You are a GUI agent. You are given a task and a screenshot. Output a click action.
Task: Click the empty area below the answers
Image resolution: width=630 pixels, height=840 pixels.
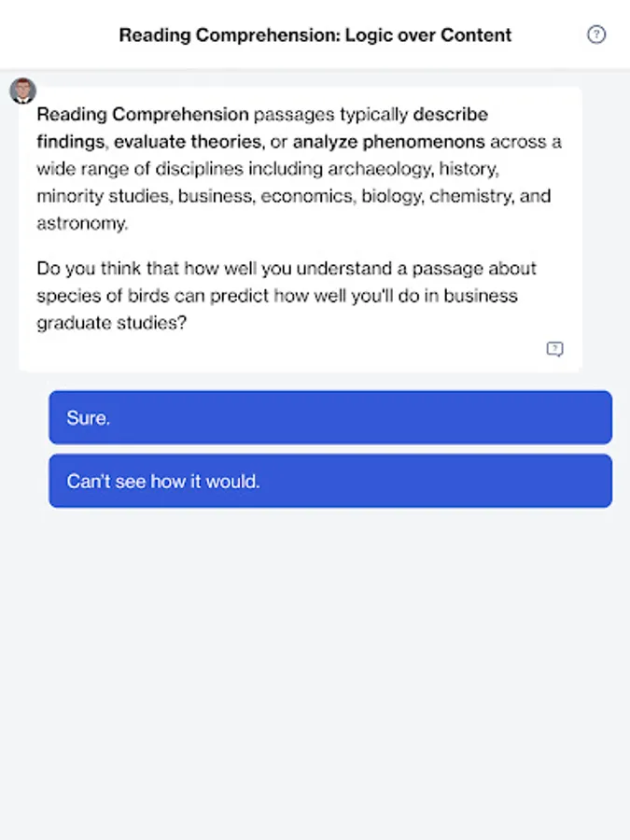(315, 672)
